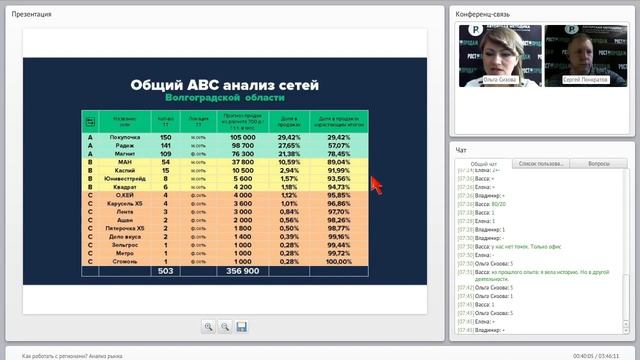Click the cumulative share 100,00%
Screen dimensions: 640x360
339,262
